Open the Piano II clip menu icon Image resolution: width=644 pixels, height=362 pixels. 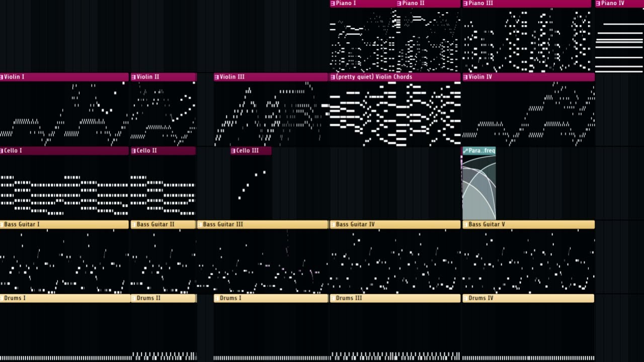pos(399,4)
